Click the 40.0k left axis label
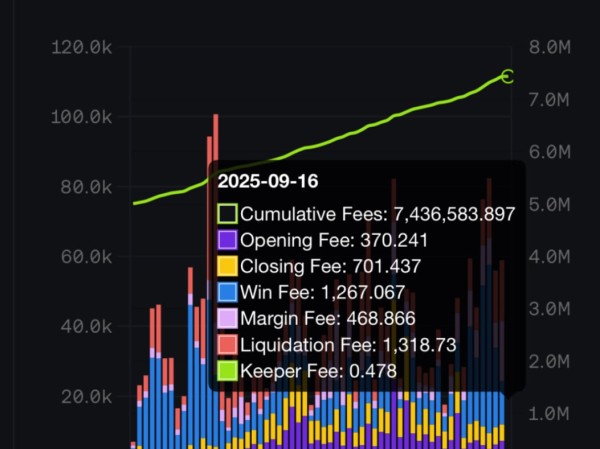This screenshot has width=600, height=449. pyautogui.click(x=86, y=327)
